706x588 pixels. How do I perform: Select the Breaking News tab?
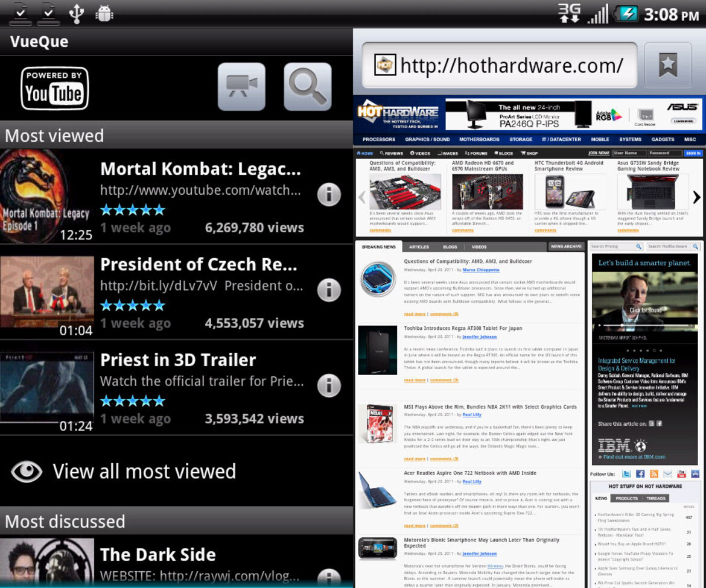coord(379,247)
